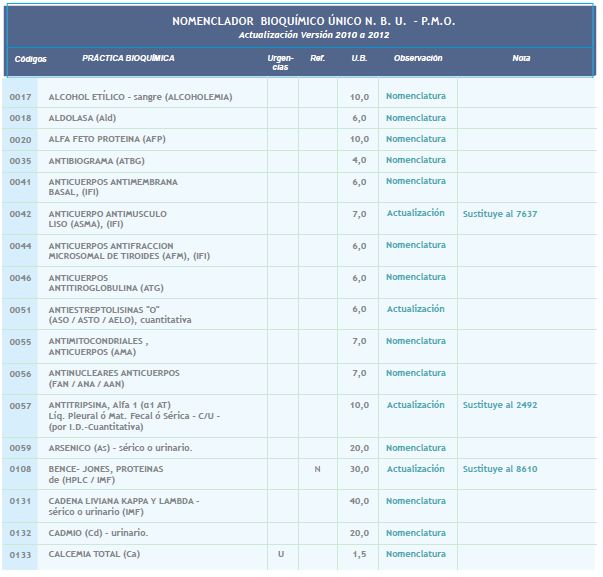Select ANTINUCLEARES ANTICUERPOS (FAN / ANA / AAN) entry
The height and width of the screenshot is (577, 603).
pos(114,379)
